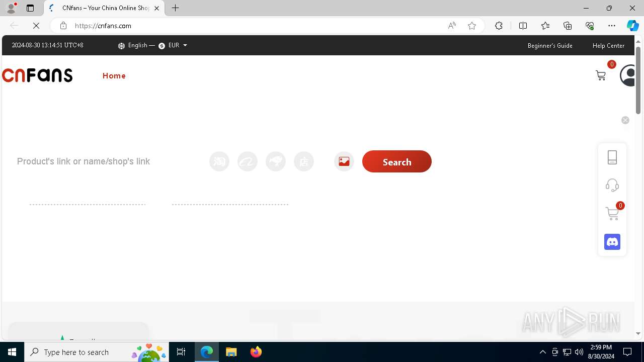Viewport: 644px width, 362px height.
Task: Click the red Search button
Action: (397, 161)
